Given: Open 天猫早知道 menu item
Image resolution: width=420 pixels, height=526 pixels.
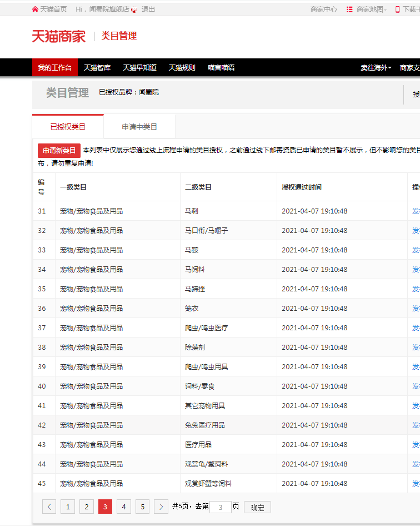Looking at the screenshot, I should [x=139, y=67].
